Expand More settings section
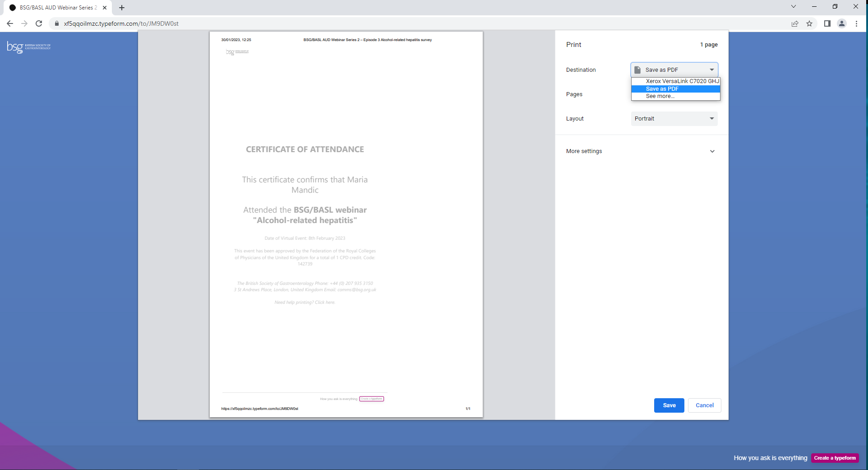 641,151
